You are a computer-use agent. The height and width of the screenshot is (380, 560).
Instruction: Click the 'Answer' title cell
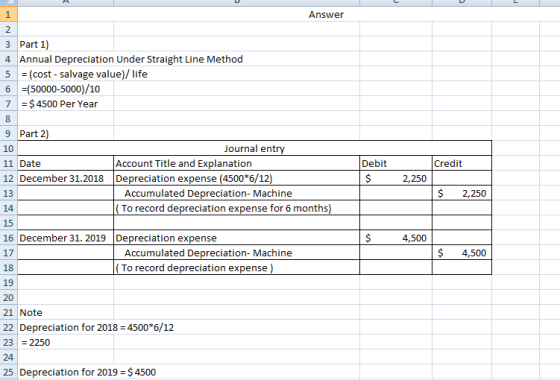[326, 15]
